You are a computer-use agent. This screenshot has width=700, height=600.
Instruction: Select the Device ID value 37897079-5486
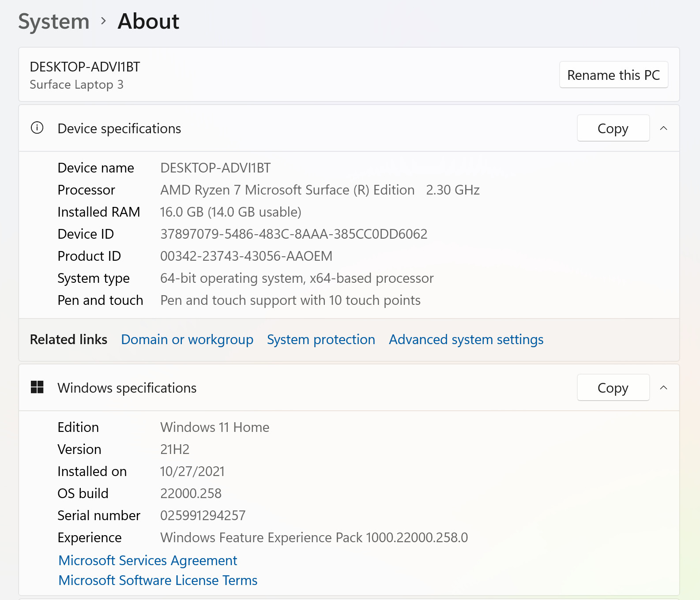tap(294, 234)
